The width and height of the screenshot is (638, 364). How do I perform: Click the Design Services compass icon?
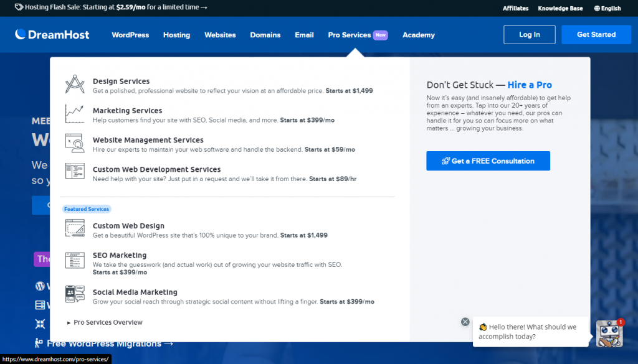coord(75,84)
